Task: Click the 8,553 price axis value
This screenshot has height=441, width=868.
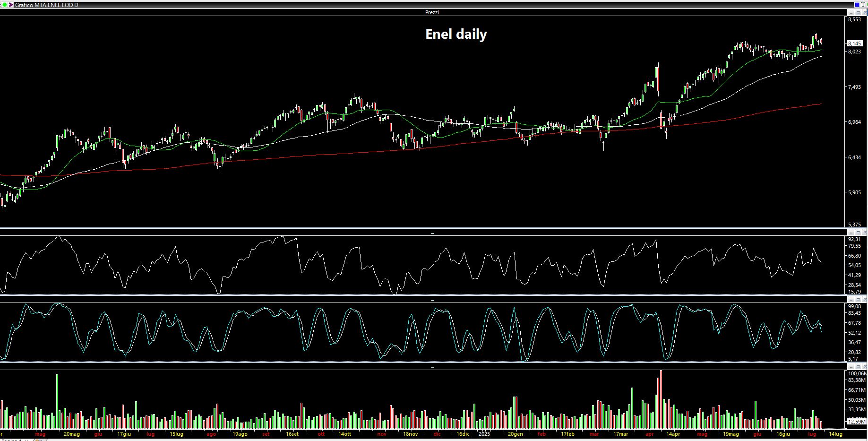Action: (x=855, y=20)
